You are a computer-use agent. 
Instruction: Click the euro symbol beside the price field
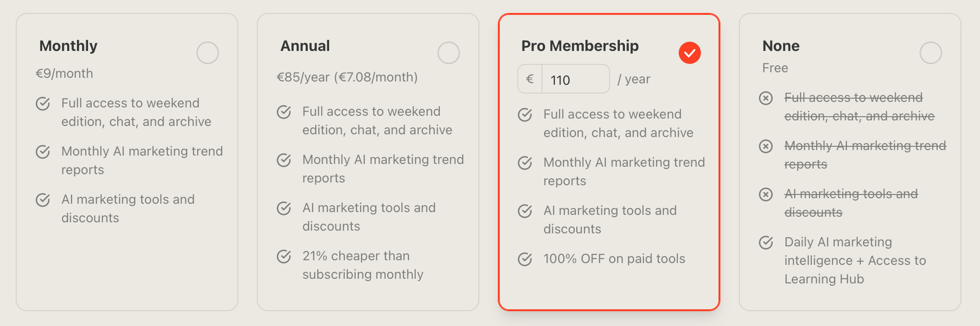click(x=530, y=79)
